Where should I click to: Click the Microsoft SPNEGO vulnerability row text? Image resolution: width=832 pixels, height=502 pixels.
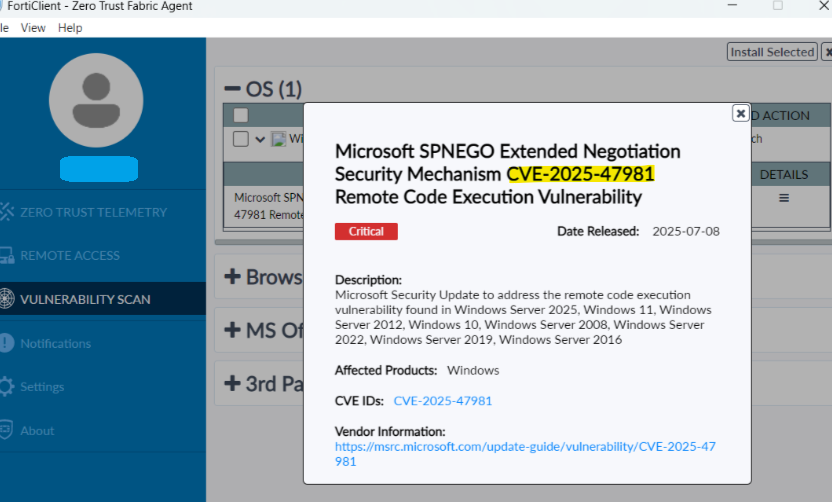click(x=269, y=206)
